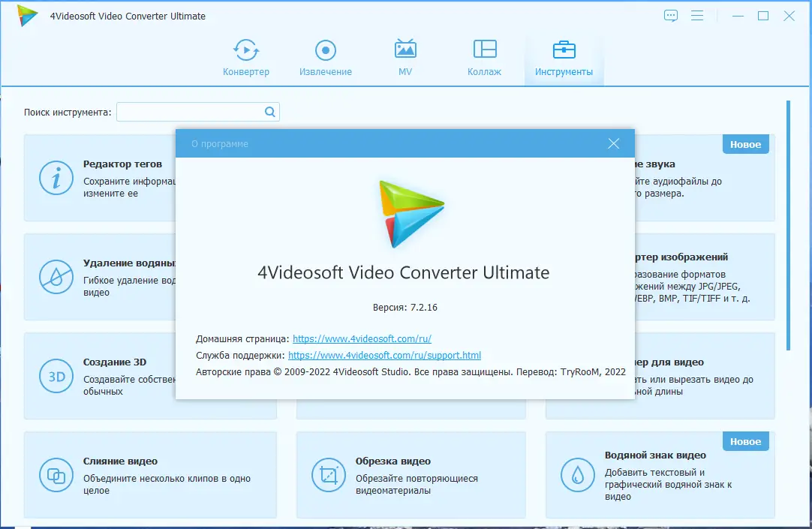
Task: Select the Инструменты tab
Action: pyautogui.click(x=564, y=58)
